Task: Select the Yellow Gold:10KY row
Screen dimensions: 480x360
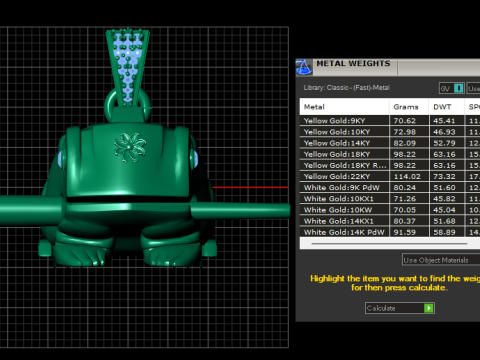Action: pyautogui.click(x=390, y=132)
